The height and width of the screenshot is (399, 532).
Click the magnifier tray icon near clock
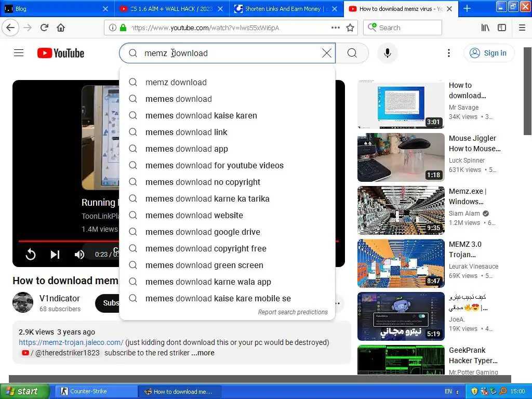click(x=503, y=392)
